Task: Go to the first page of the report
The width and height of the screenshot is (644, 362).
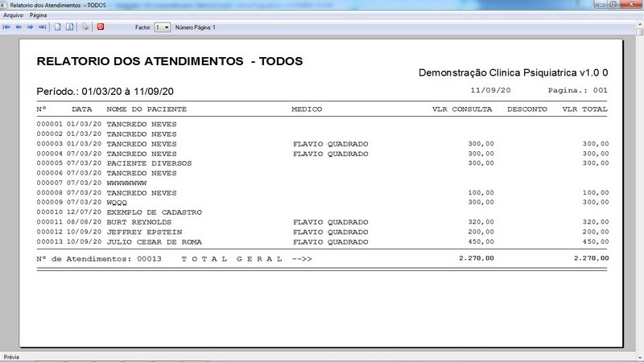Action: [6, 27]
